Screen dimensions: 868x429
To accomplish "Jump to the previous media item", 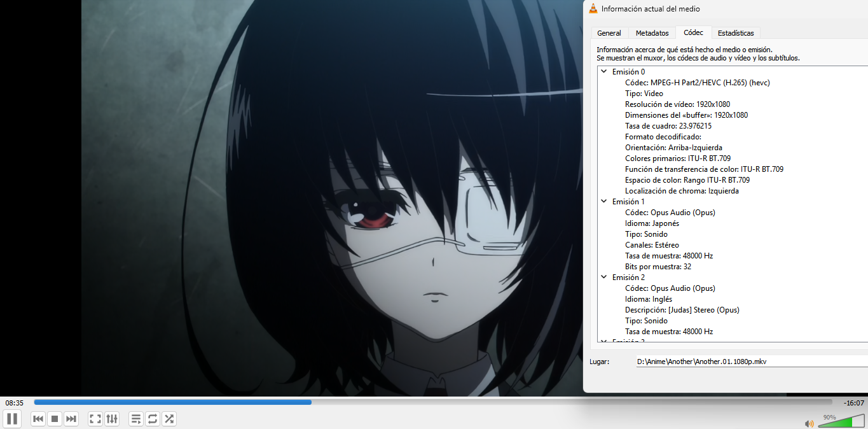I will coord(38,419).
